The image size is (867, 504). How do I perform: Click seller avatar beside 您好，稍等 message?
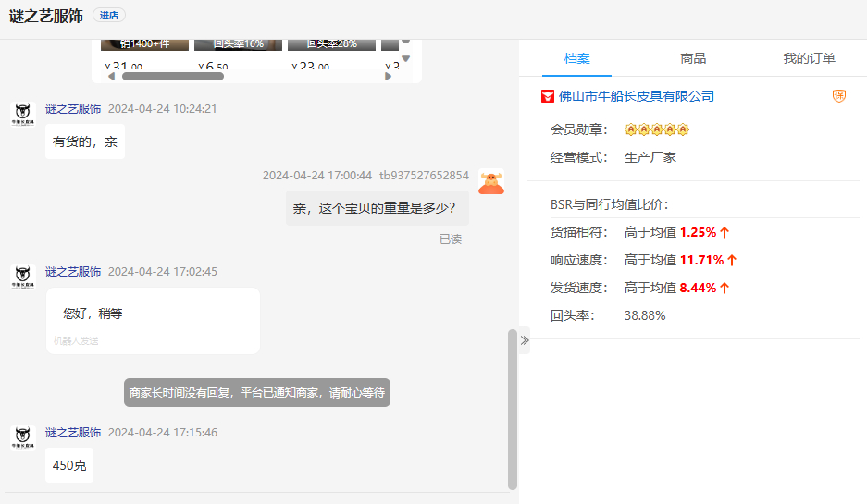[23, 277]
